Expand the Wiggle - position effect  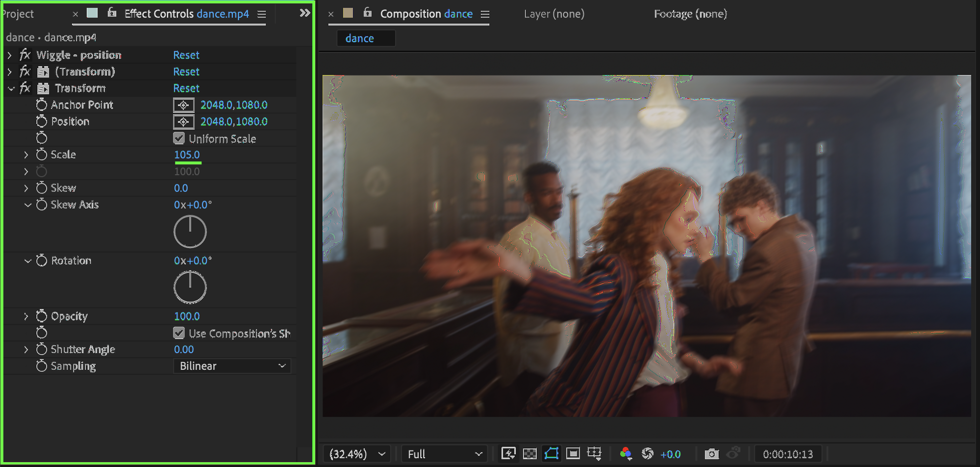[9, 55]
